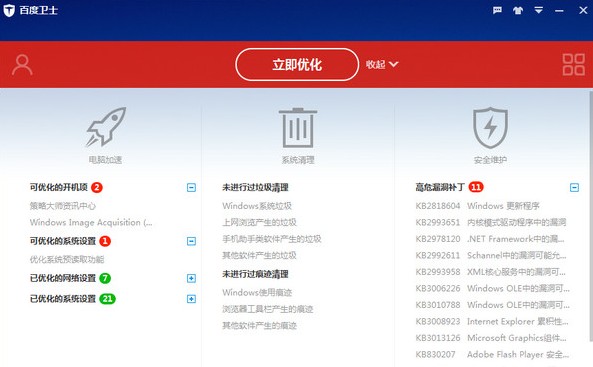Click the 已优化的网络设置 heading
The height and width of the screenshot is (367, 593).
pos(63,278)
